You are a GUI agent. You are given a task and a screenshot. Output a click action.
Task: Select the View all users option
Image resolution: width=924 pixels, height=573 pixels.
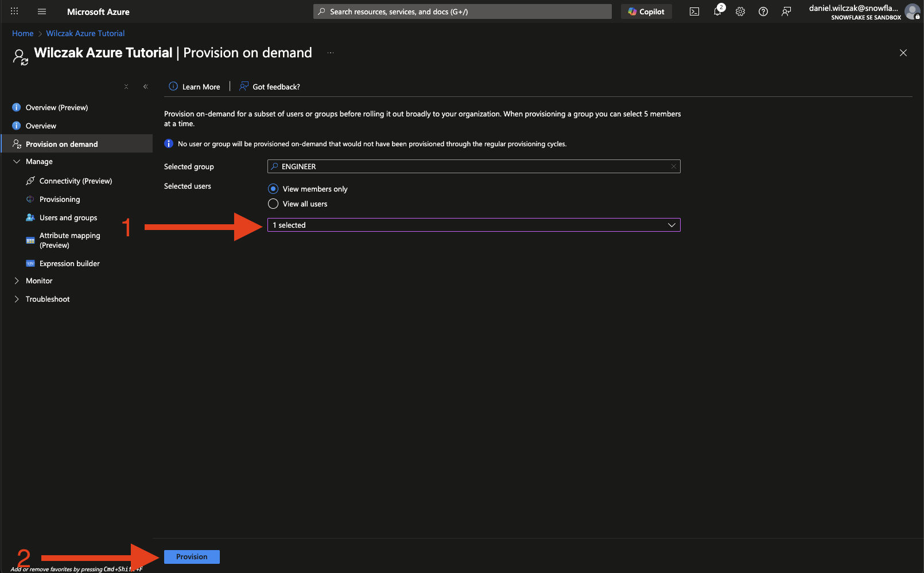(273, 204)
